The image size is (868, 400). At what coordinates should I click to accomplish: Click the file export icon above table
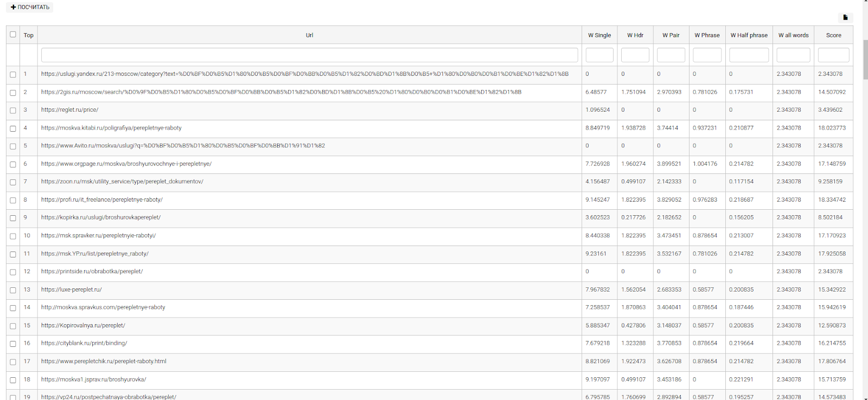[845, 17]
